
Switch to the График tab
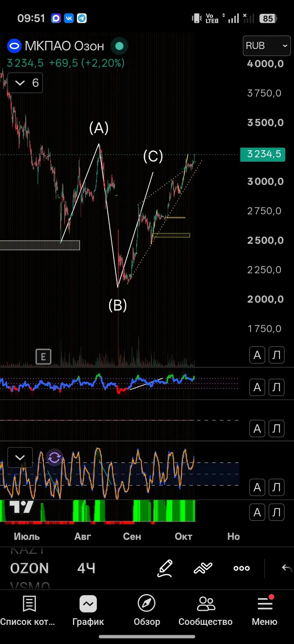[x=88, y=611]
